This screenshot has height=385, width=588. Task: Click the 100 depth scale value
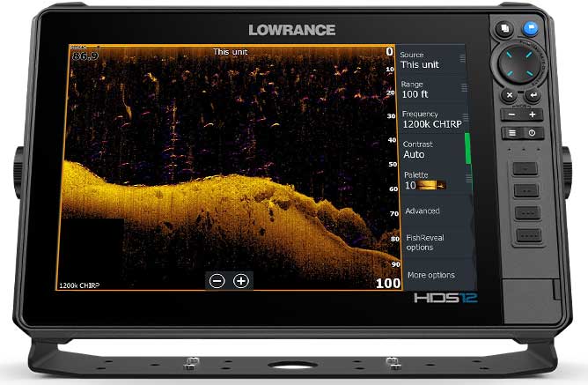pyautogui.click(x=388, y=283)
